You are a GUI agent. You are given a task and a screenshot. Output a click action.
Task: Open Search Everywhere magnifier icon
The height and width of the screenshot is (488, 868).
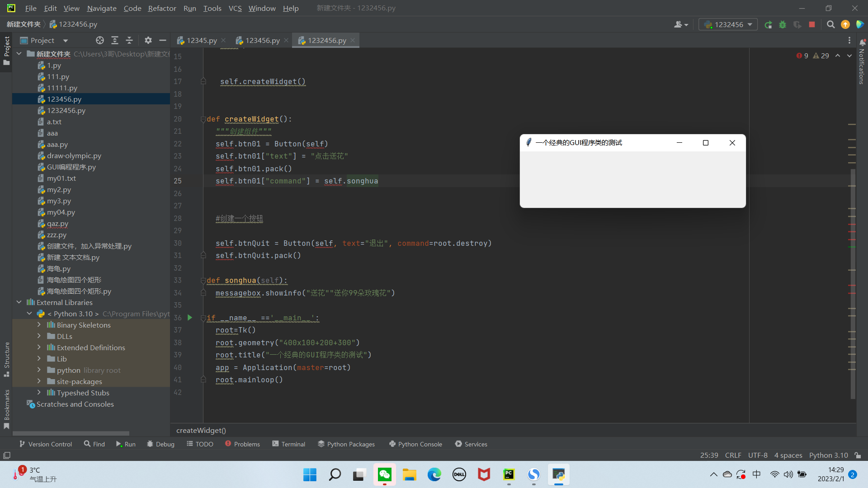830,25
